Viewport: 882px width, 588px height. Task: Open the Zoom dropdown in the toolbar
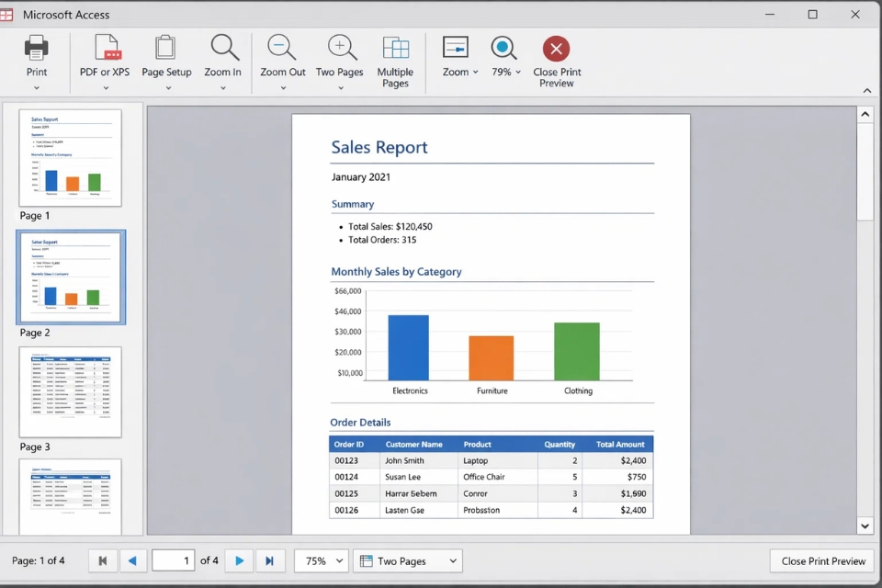pos(460,72)
